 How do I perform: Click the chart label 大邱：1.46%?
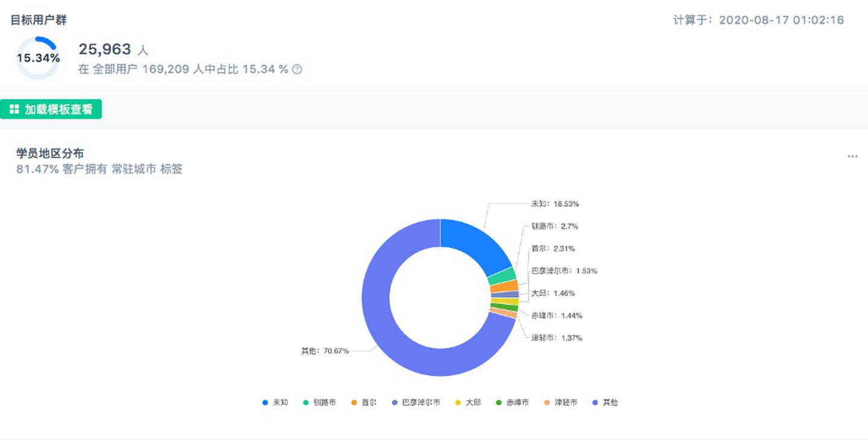[553, 293]
